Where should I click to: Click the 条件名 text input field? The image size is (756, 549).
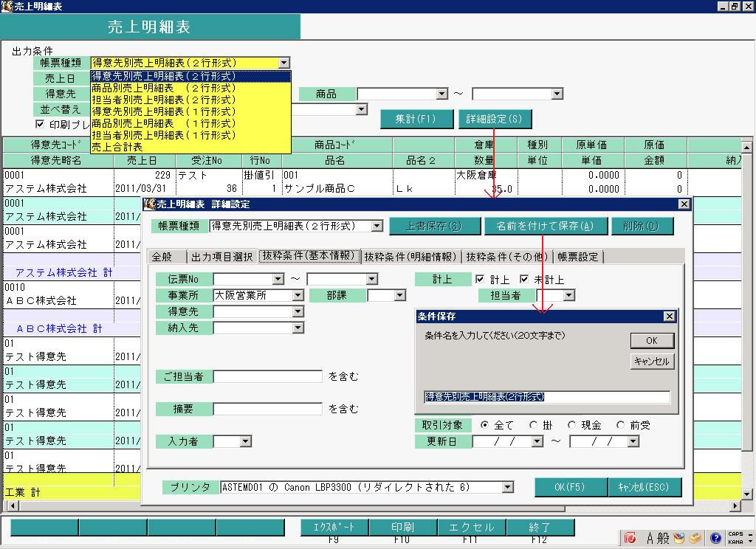point(547,397)
